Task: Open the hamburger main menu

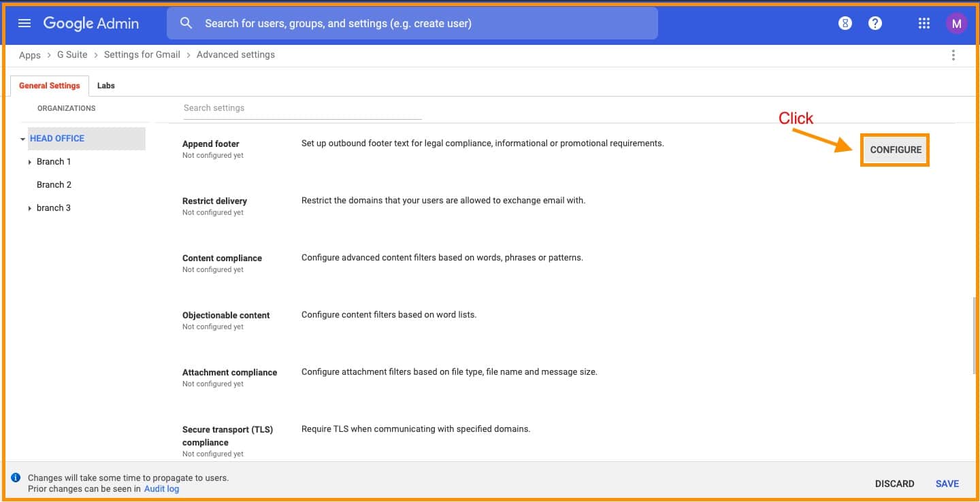Action: click(x=24, y=23)
